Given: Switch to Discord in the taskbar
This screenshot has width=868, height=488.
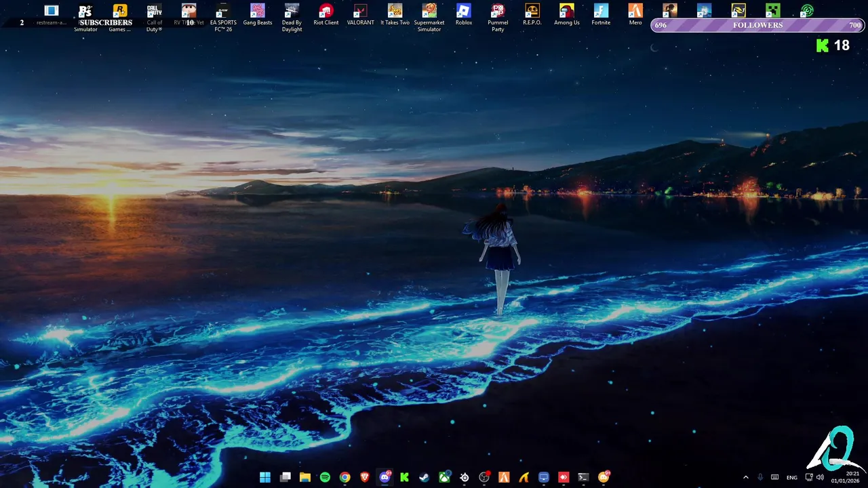Looking at the screenshot, I should (x=384, y=477).
